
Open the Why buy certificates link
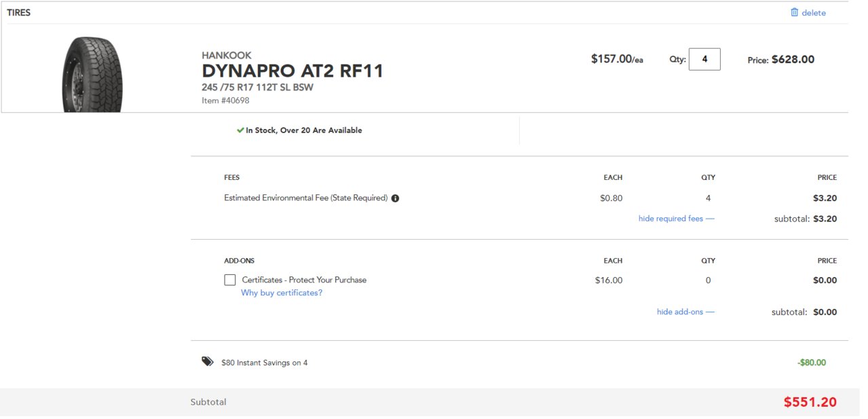(x=282, y=293)
